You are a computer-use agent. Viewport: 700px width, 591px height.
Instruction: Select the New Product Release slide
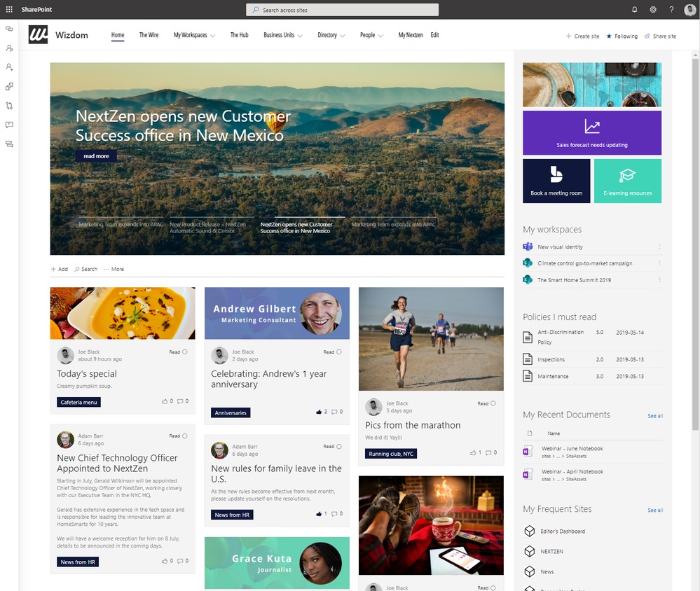click(x=207, y=228)
